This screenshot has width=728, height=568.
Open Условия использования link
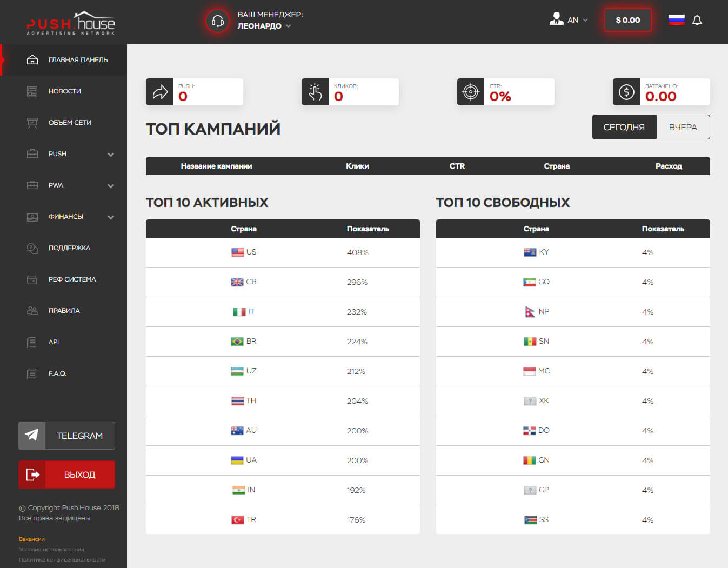click(51, 549)
